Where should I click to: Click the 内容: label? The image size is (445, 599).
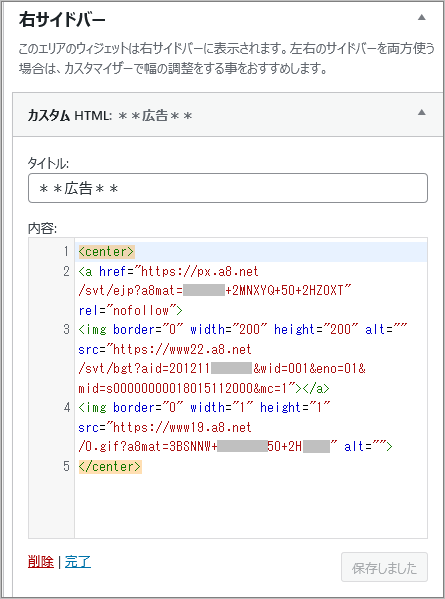point(42,228)
